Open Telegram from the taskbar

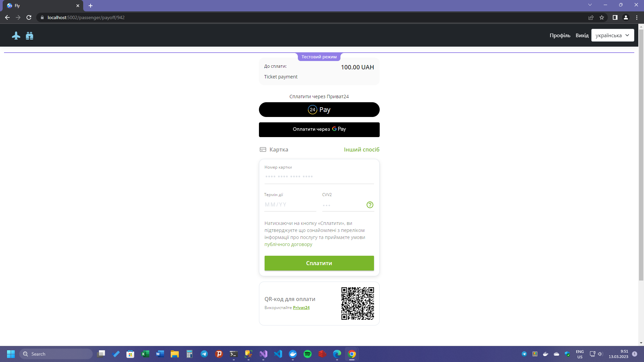coord(204,354)
